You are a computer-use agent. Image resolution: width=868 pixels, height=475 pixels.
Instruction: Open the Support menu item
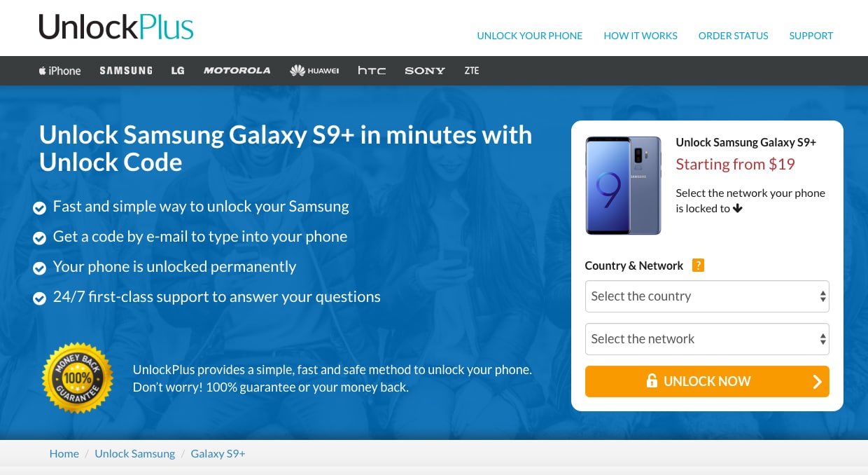[x=811, y=36]
